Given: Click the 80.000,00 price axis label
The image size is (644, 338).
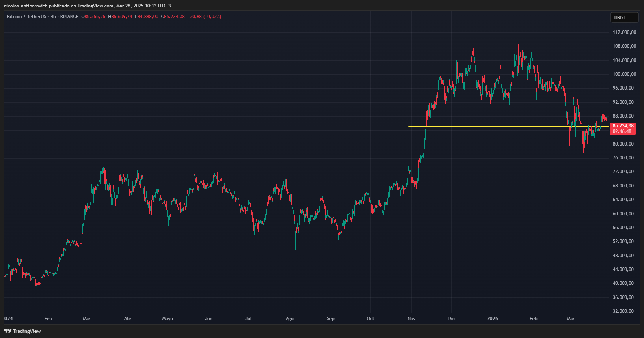Looking at the screenshot, I should pos(623,144).
